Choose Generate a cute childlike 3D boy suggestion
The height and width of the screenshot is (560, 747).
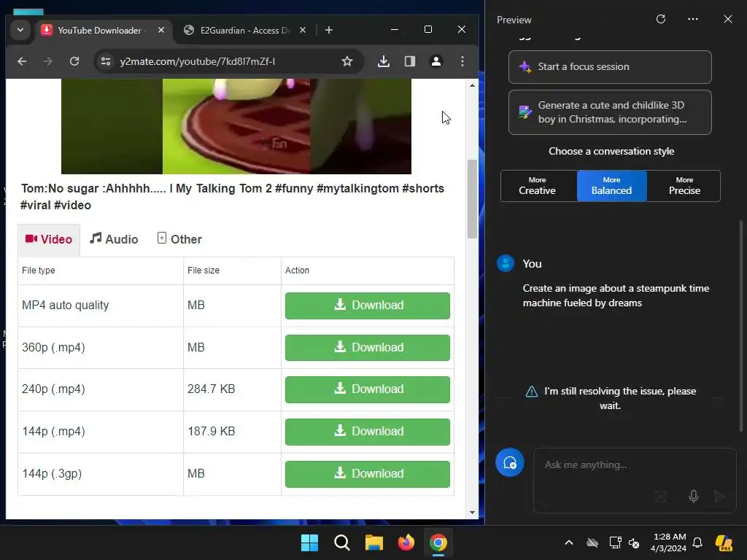click(610, 112)
